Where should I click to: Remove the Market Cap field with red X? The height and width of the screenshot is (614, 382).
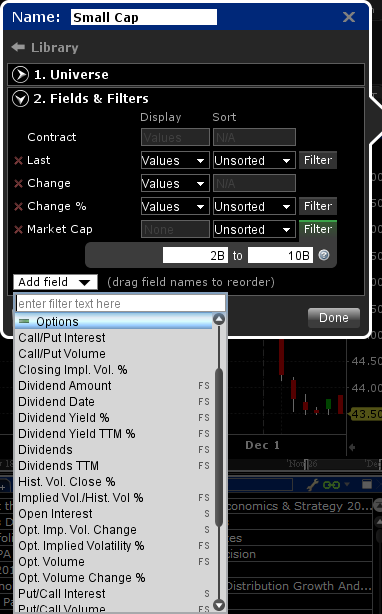click(x=18, y=229)
